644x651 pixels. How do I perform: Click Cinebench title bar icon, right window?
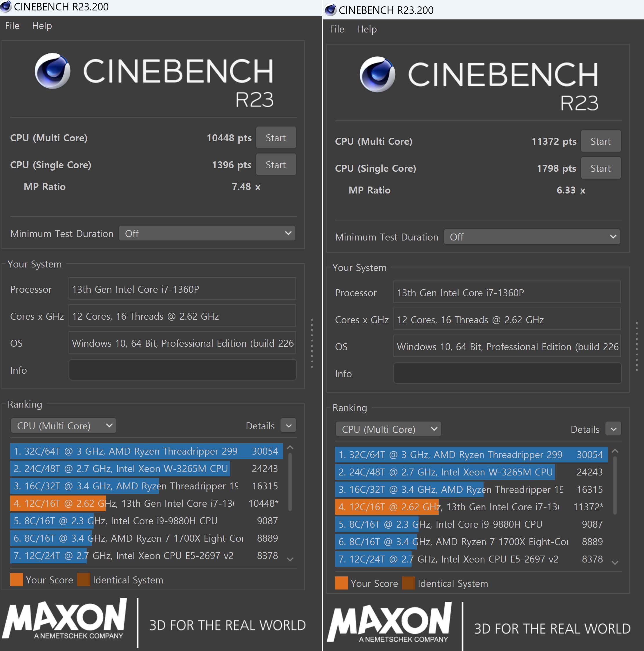(x=331, y=10)
